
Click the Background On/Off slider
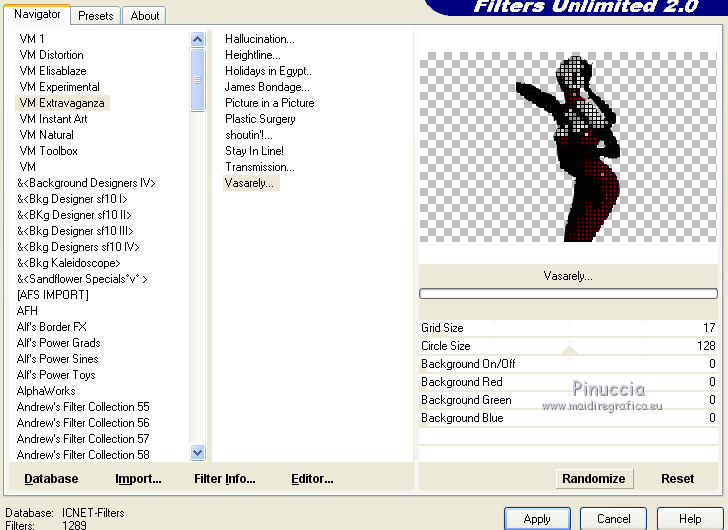coord(568,364)
